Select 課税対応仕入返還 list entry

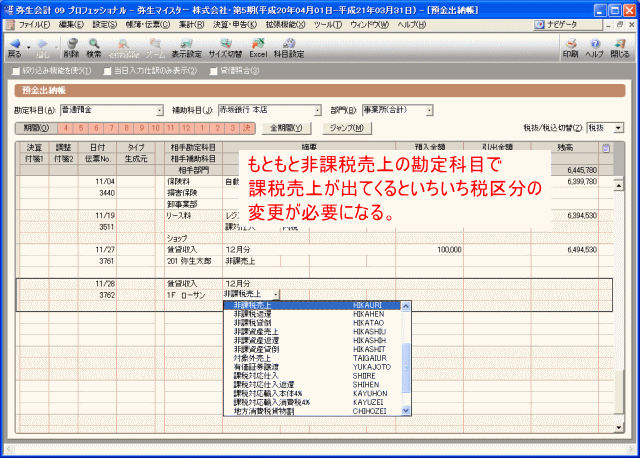coord(312,385)
